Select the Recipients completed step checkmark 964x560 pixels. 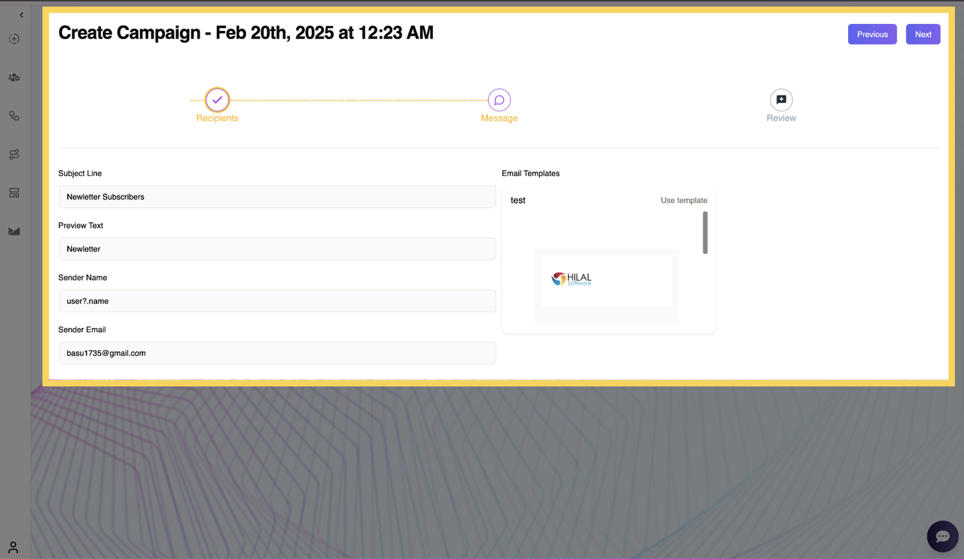point(217,99)
